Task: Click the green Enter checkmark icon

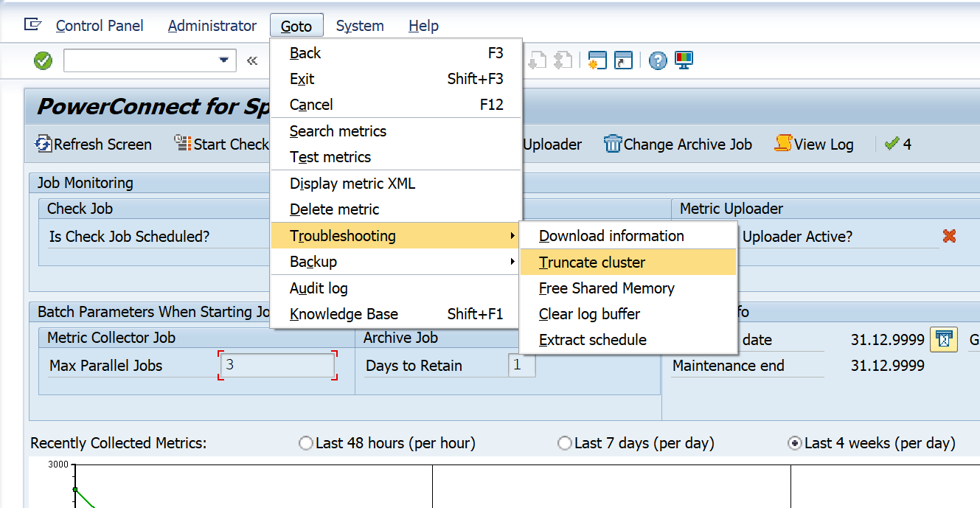Action: (44, 60)
